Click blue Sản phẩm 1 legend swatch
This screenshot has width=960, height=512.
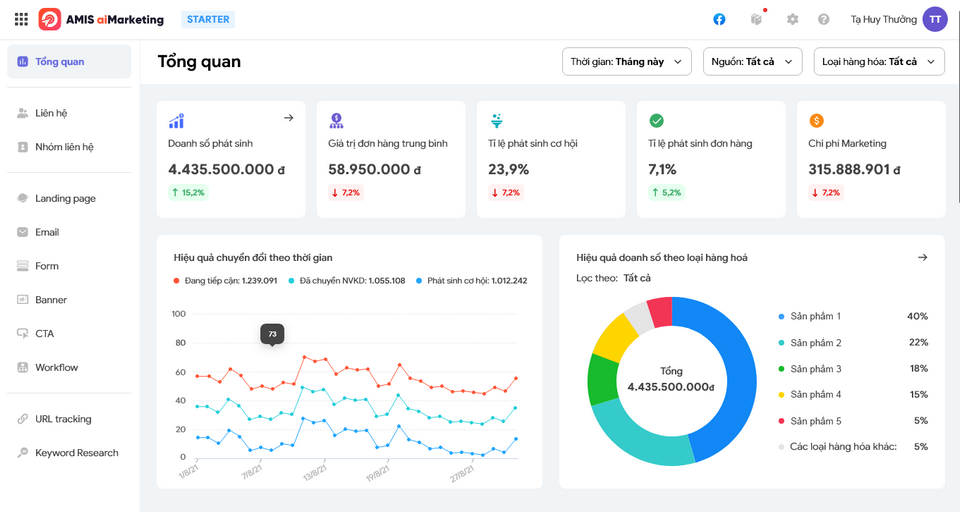(x=782, y=316)
